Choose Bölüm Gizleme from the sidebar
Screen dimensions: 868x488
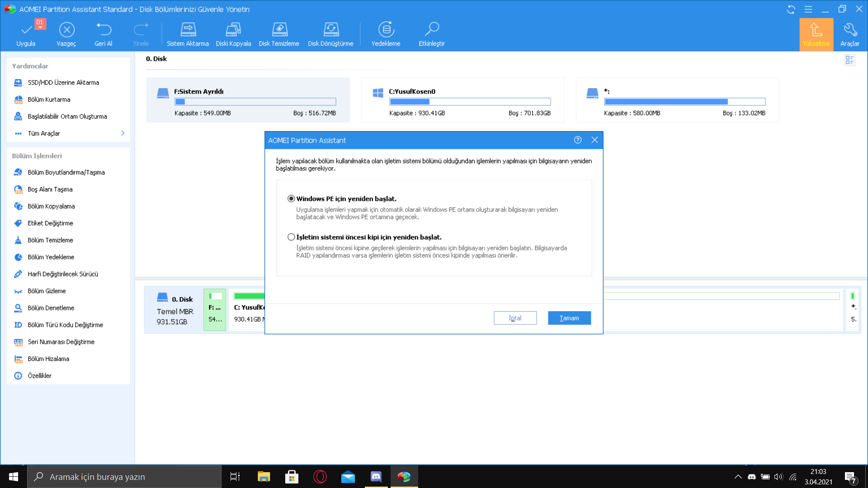point(47,291)
